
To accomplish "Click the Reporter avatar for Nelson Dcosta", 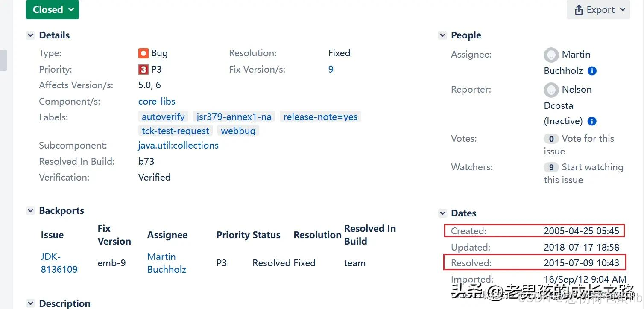I will 551,90.
